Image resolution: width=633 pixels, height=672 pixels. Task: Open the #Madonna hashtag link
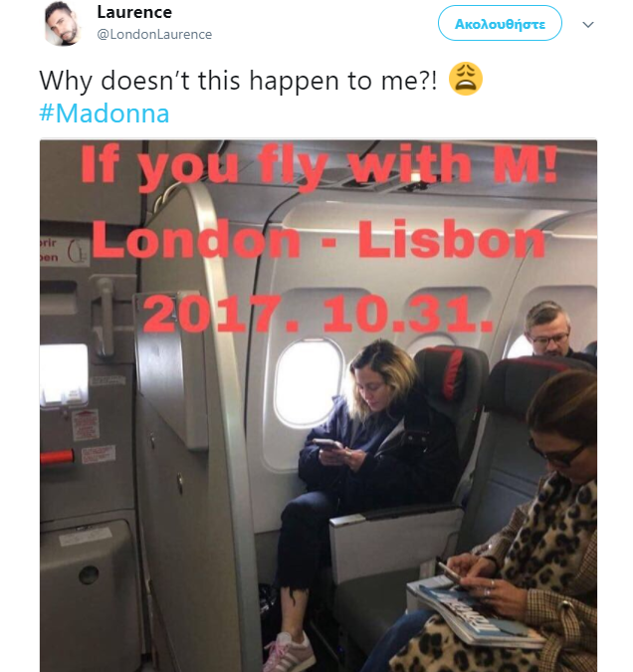[x=105, y=113]
